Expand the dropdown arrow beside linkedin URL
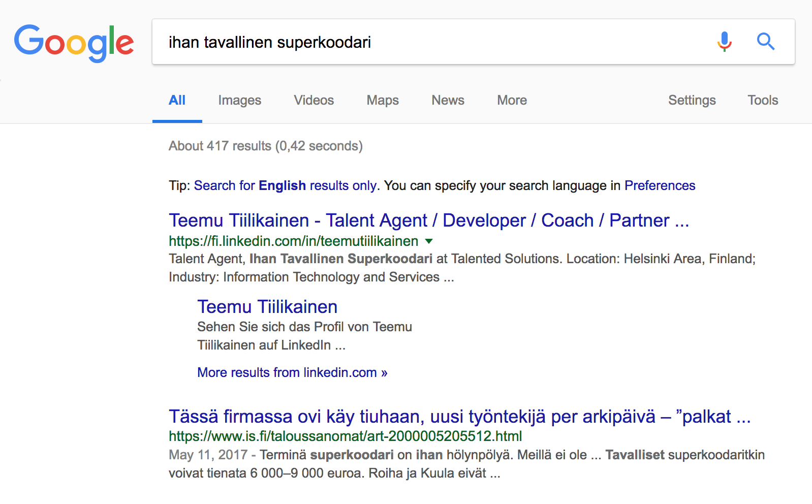Image resolution: width=812 pixels, height=504 pixels. click(x=429, y=241)
